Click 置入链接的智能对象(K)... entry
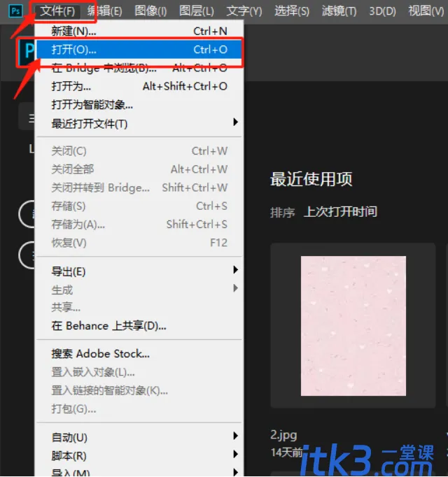Screen dimensions: 448x477 (139, 390)
